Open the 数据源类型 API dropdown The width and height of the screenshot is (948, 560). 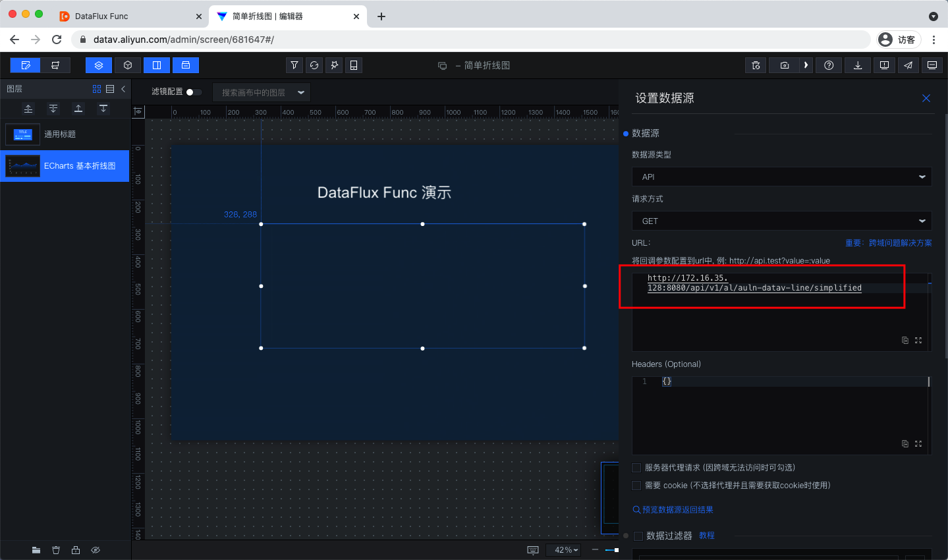pos(781,177)
